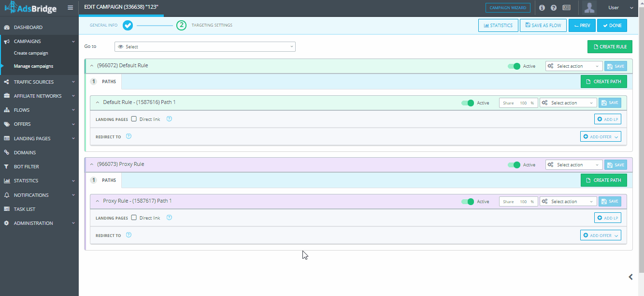Collapse Default Rule Path 1 chevron
Image resolution: width=644 pixels, height=296 pixels.
click(98, 103)
